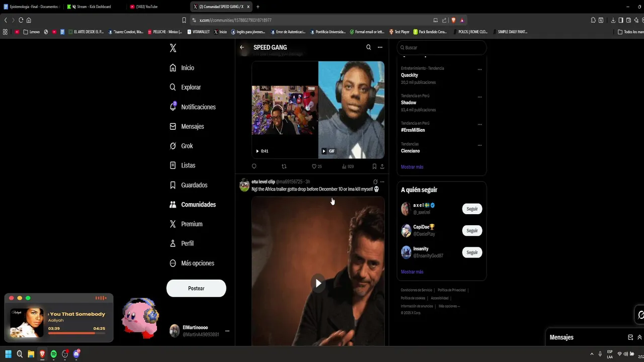644x362 pixels.
Task: Open Quackity trending topic
Action: 410,75
